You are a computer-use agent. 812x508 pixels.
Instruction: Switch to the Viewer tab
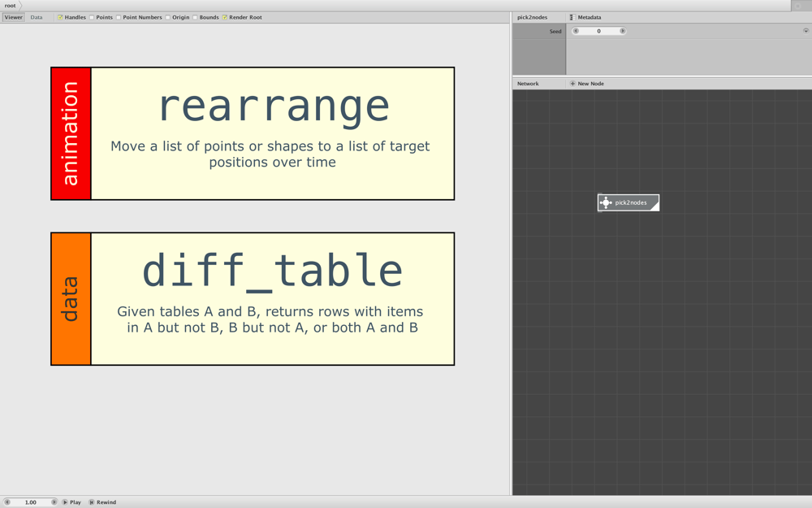coord(14,17)
